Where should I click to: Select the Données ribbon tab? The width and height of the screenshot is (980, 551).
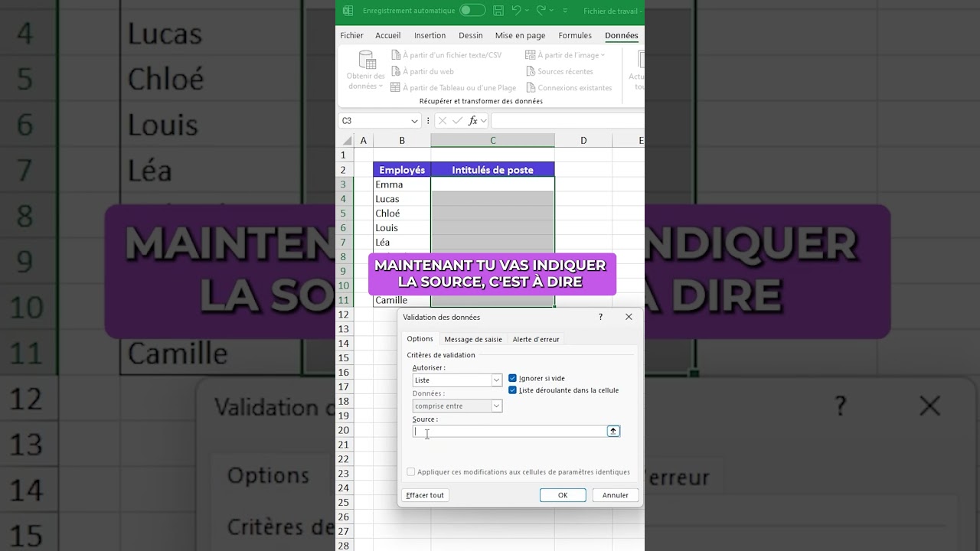pos(622,35)
